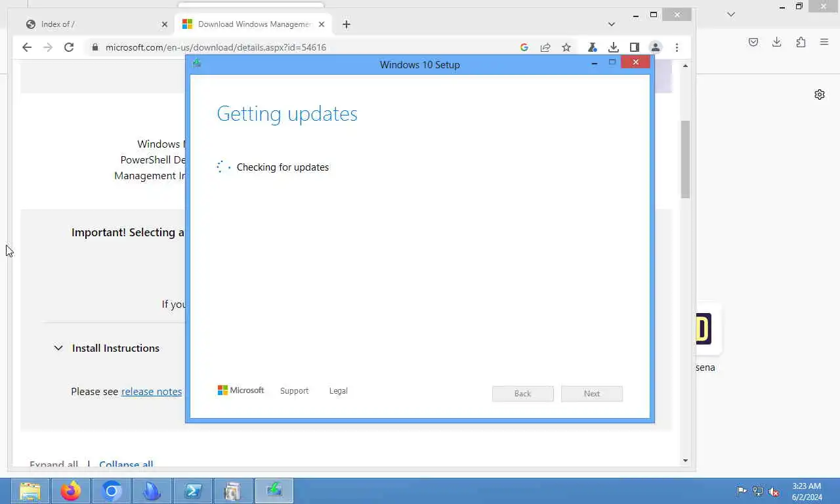This screenshot has height=504, width=840.
Task: Switch to the Index of / tab
Action: [95, 24]
